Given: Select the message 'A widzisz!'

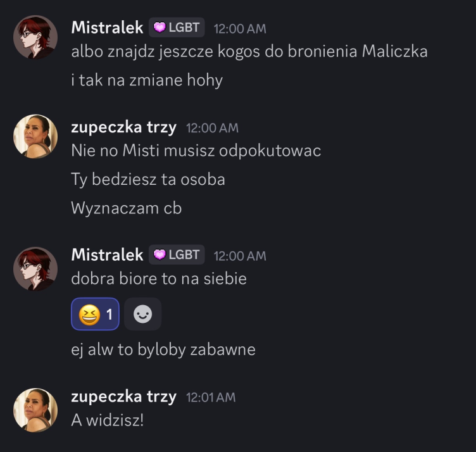Looking at the screenshot, I should point(108,420).
